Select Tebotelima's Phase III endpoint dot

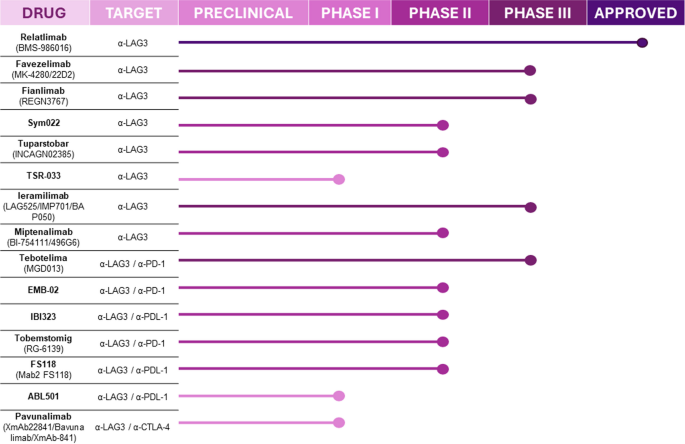531,260
